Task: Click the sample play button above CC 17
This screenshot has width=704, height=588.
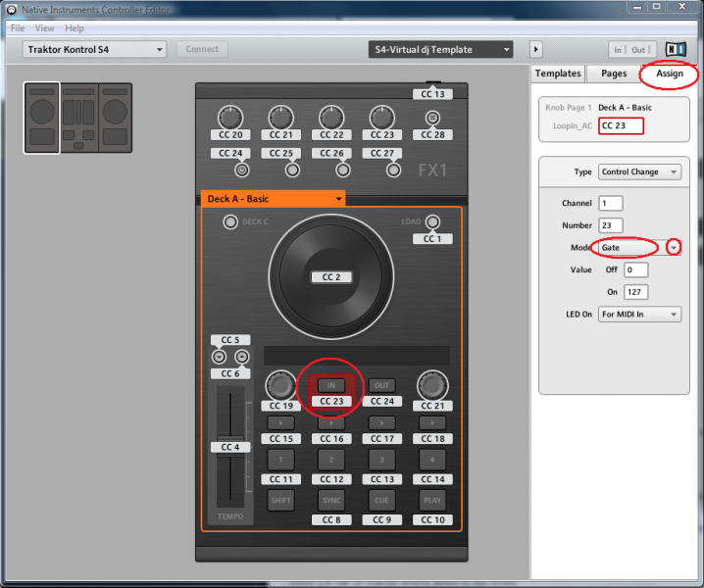Action: pos(382,422)
